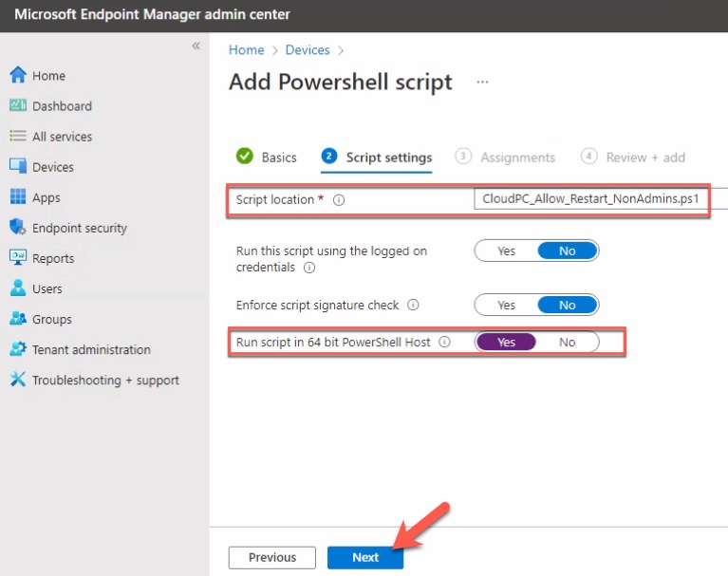Open Tenant administration in the sidebar

click(91, 349)
